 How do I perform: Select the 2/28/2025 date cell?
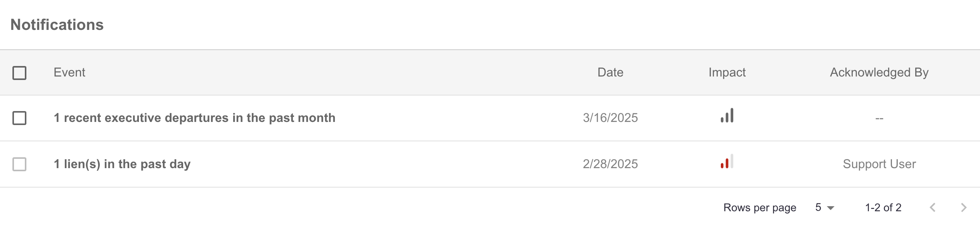610,164
